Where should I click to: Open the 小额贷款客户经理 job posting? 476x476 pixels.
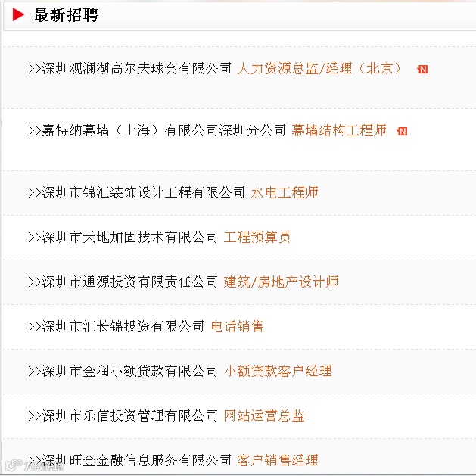pos(278,371)
